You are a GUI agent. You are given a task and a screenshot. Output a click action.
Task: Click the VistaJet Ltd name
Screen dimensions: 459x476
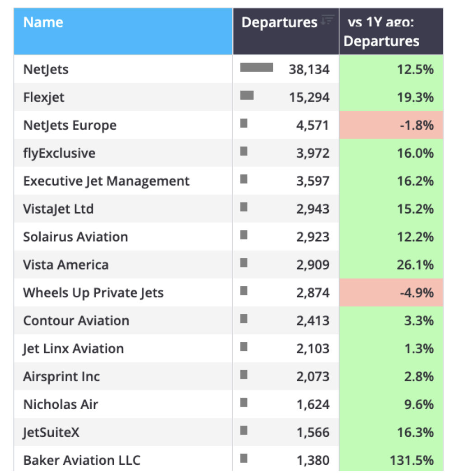pos(58,209)
